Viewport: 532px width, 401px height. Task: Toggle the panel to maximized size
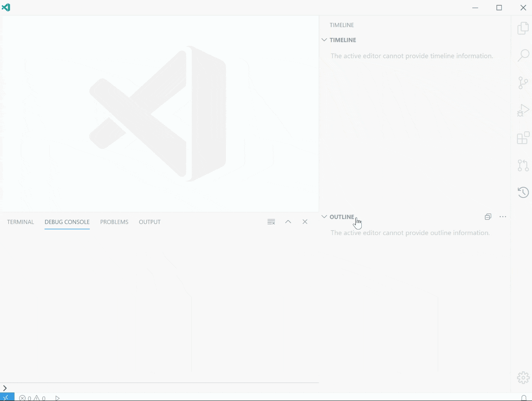(288, 222)
